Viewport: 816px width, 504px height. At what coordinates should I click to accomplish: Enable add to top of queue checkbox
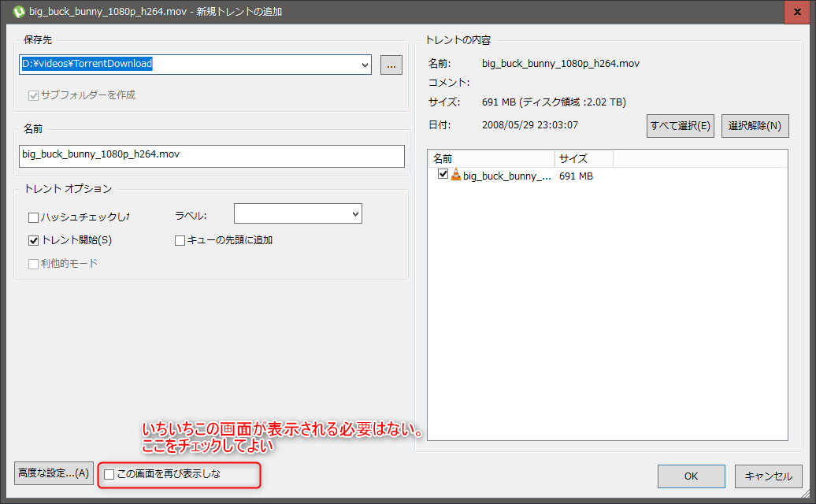(180, 240)
